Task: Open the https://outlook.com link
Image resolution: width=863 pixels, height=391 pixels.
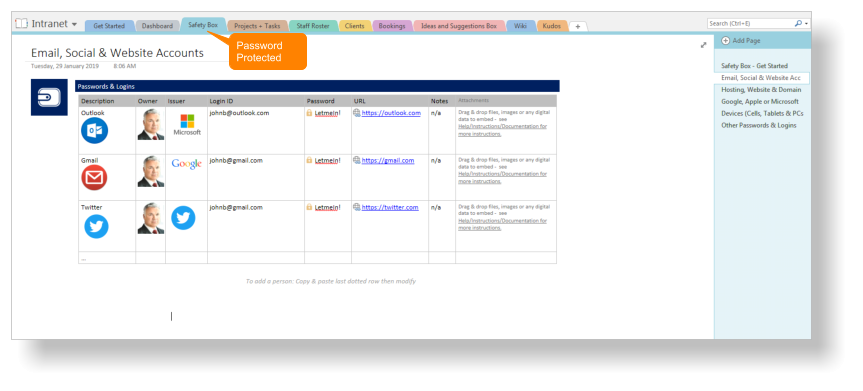Action: coord(391,113)
